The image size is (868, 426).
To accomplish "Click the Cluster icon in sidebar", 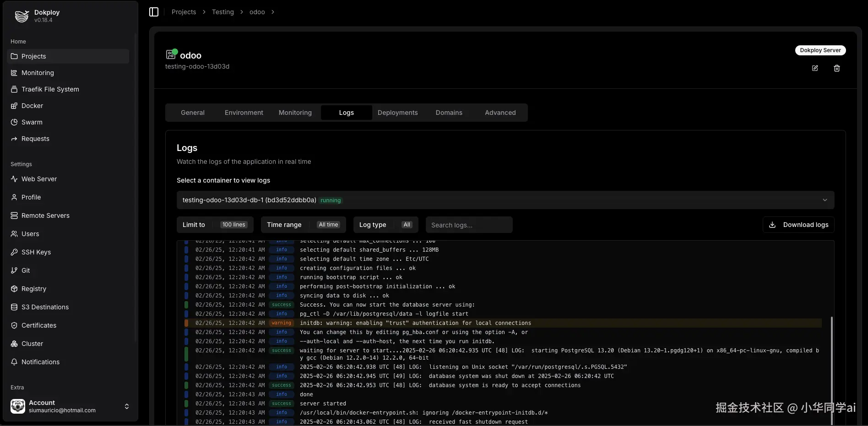I will (14, 344).
